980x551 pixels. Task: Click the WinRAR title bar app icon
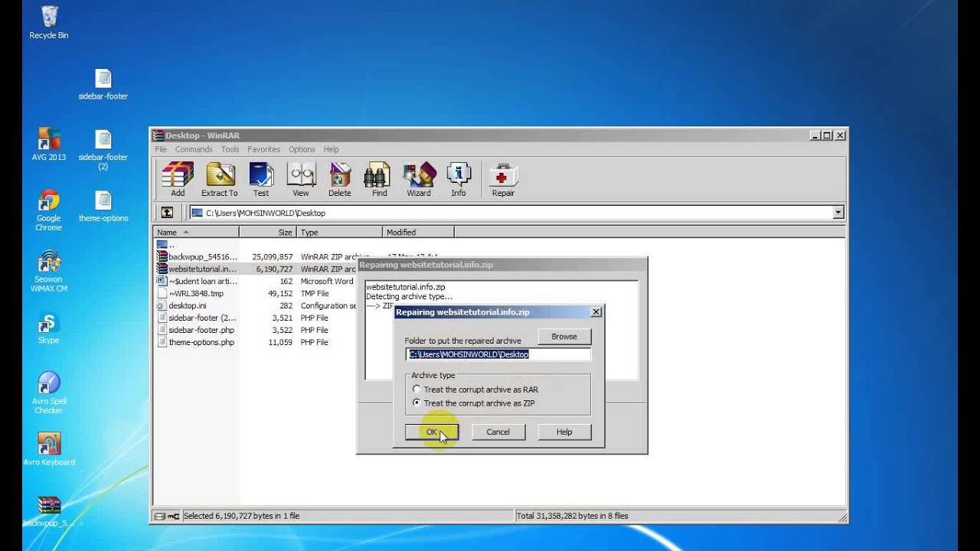point(158,135)
